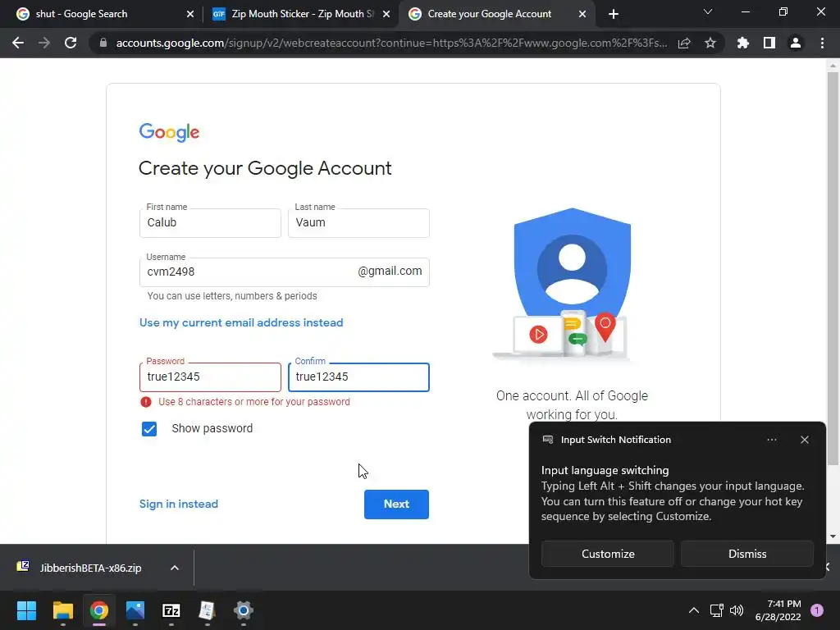This screenshot has width=840, height=630.
Task: Click 'Use my current email address instead' link
Action: point(241,322)
